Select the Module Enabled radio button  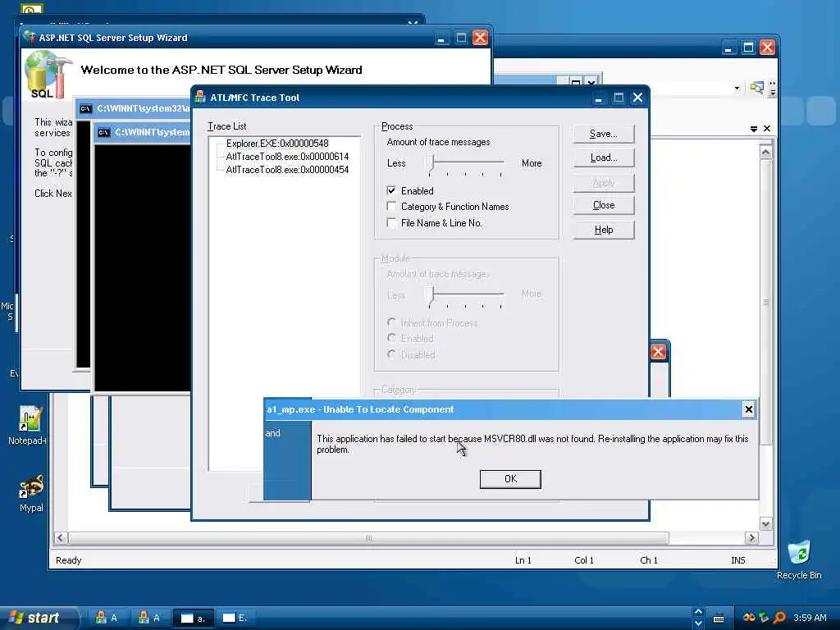391,338
